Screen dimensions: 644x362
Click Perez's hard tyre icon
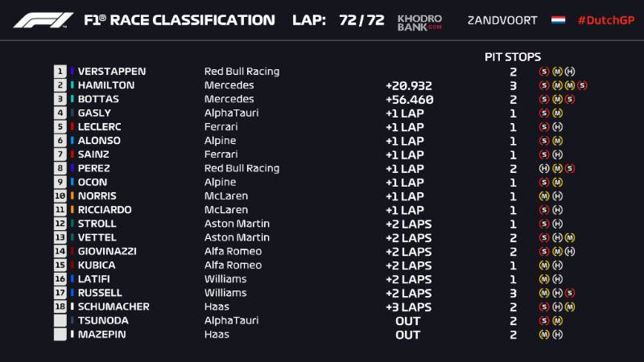pyautogui.click(x=544, y=168)
